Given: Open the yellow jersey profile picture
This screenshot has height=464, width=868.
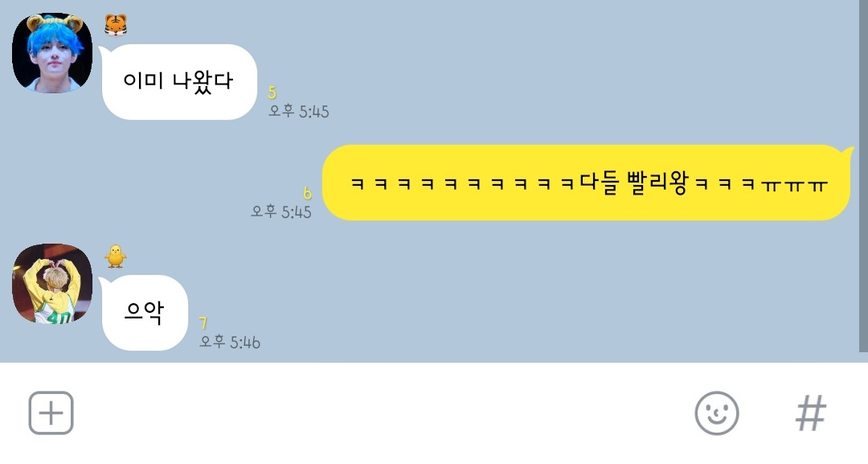Looking at the screenshot, I should [52, 284].
